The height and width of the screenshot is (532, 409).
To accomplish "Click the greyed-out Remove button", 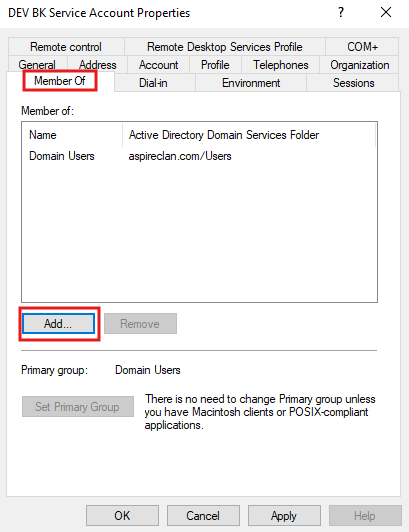I will click(x=140, y=324).
